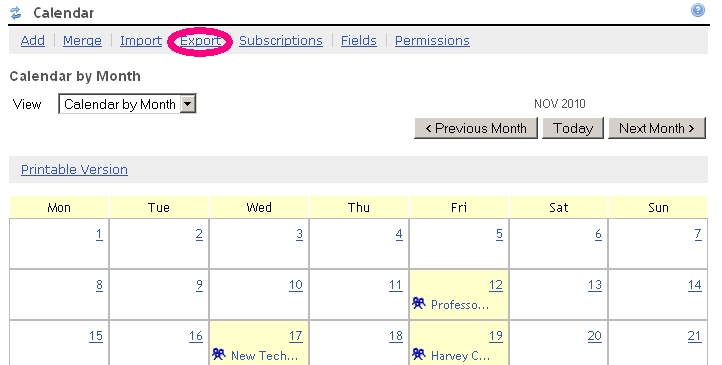Click the Import link

pyautogui.click(x=141, y=41)
